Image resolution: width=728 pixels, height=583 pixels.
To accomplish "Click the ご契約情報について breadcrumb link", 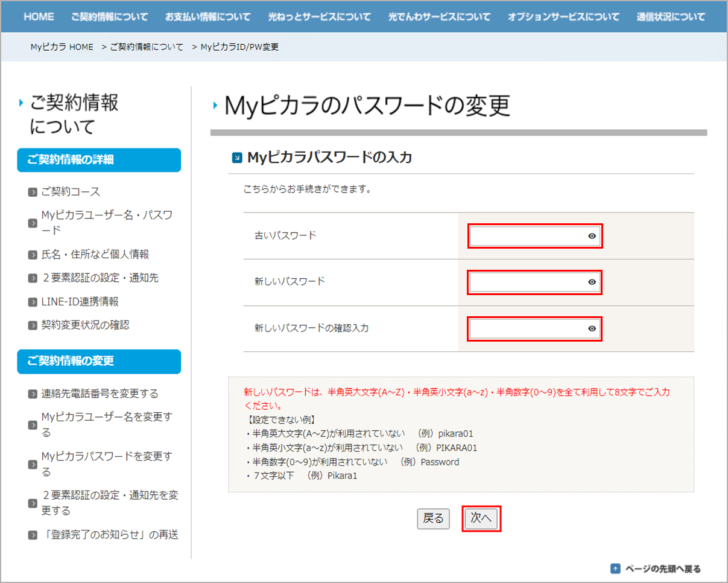I will pos(147,46).
